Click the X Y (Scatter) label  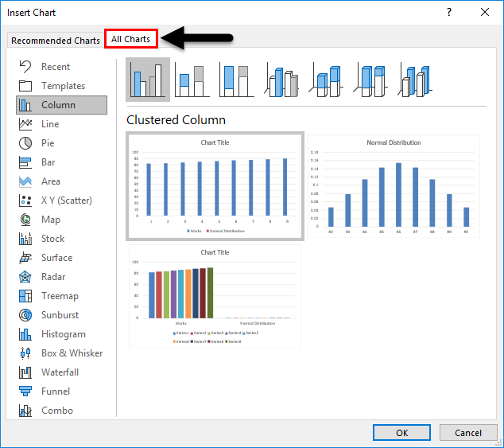tap(67, 201)
